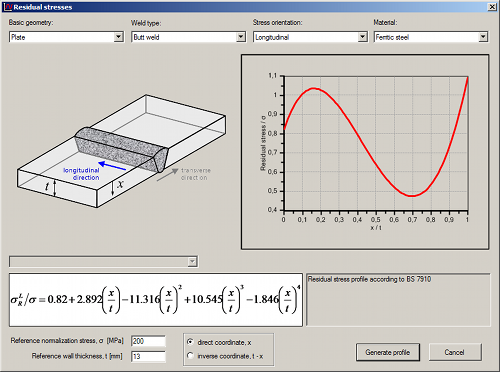Screen dimensions: 500x372
Task: Click the Residual stresses title bar icon
Action: coord(8,7)
